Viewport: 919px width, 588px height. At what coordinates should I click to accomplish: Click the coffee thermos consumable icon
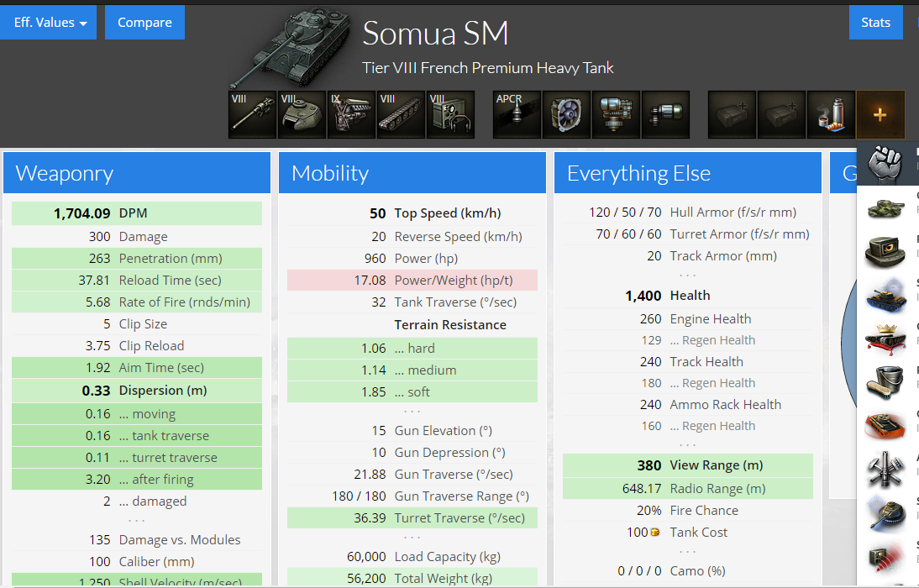pyautogui.click(x=831, y=114)
